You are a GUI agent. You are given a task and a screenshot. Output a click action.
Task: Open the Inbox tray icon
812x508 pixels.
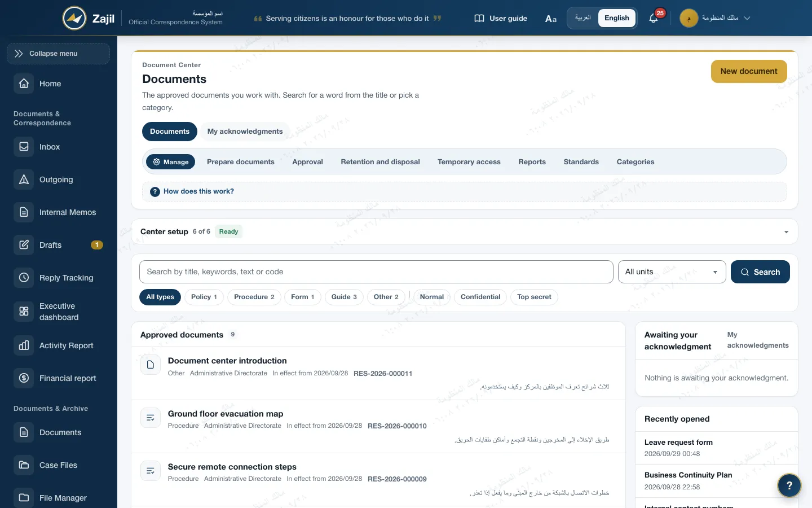(24, 147)
